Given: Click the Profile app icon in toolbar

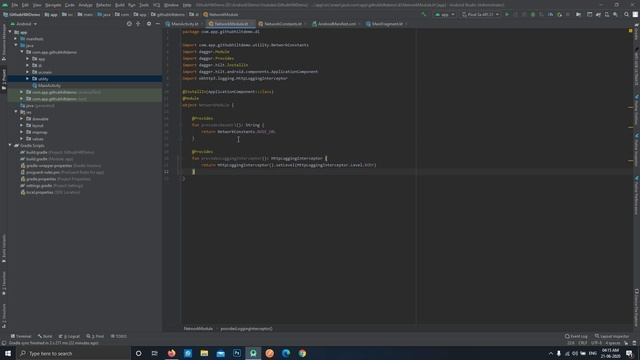Looking at the screenshot, I should [x=551, y=14].
